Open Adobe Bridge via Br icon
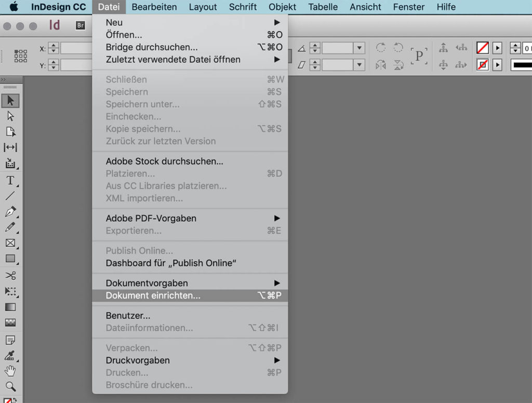The height and width of the screenshot is (403, 532). click(x=81, y=25)
